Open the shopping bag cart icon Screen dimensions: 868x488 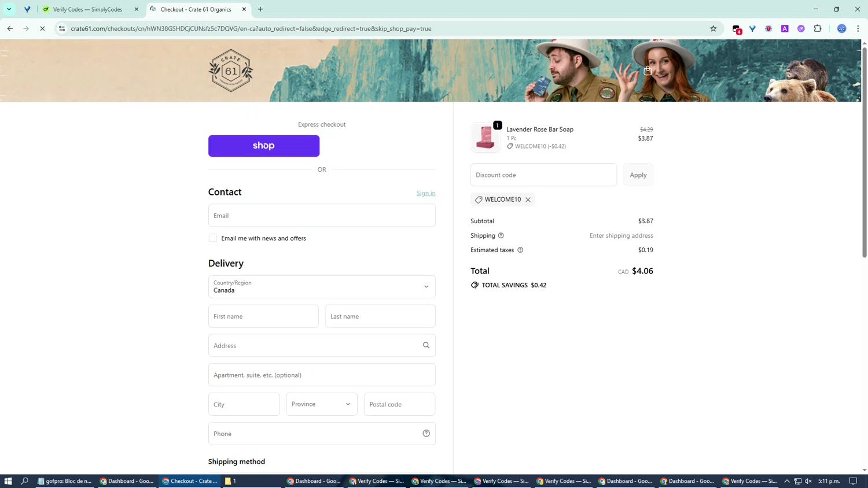pos(648,71)
